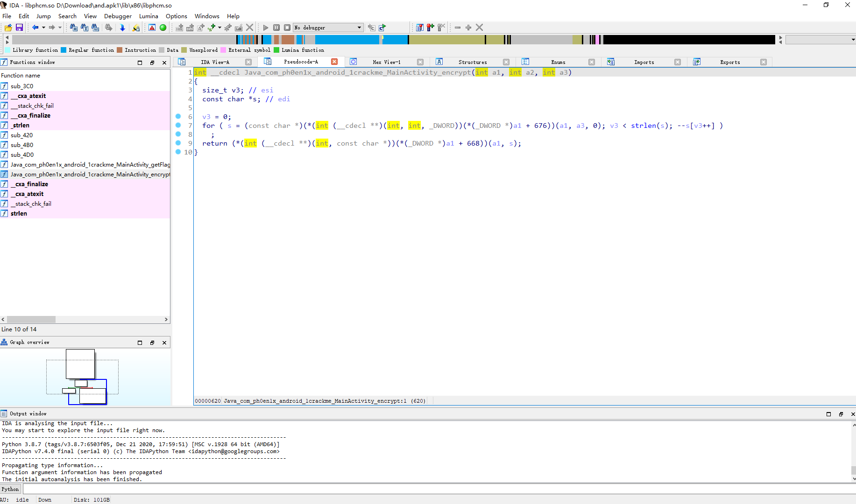Image resolution: width=856 pixels, height=504 pixels.
Task: Switch to the Enums tab
Action: 558,62
